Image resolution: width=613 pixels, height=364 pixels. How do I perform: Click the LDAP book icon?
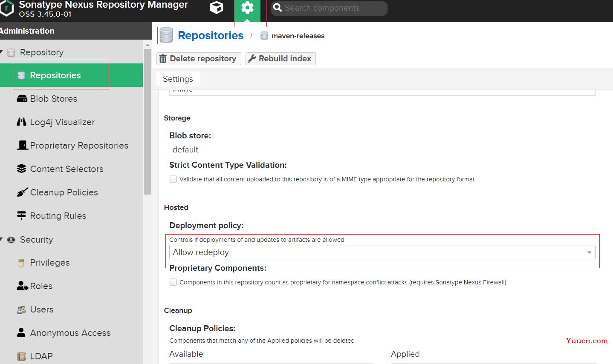(x=21, y=356)
